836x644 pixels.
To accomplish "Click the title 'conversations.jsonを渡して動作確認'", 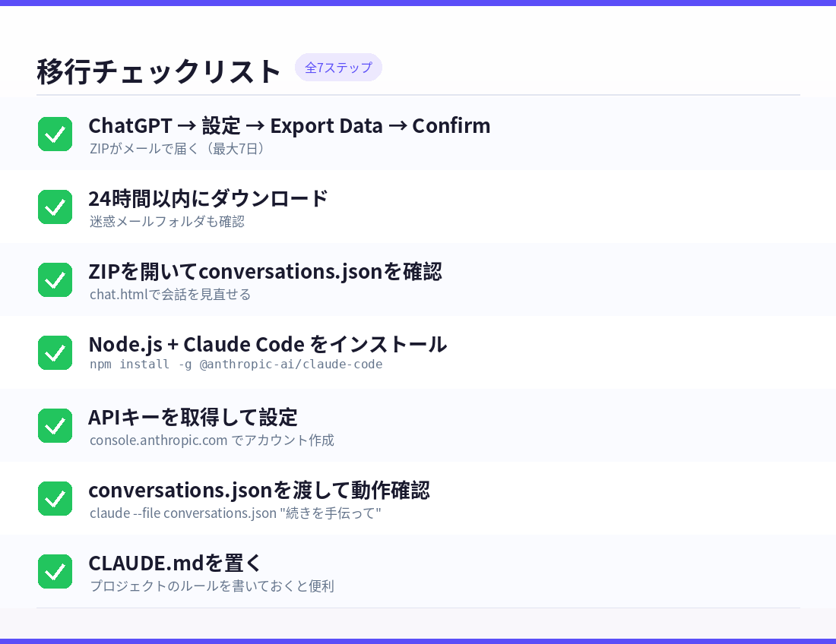I will tap(259, 491).
